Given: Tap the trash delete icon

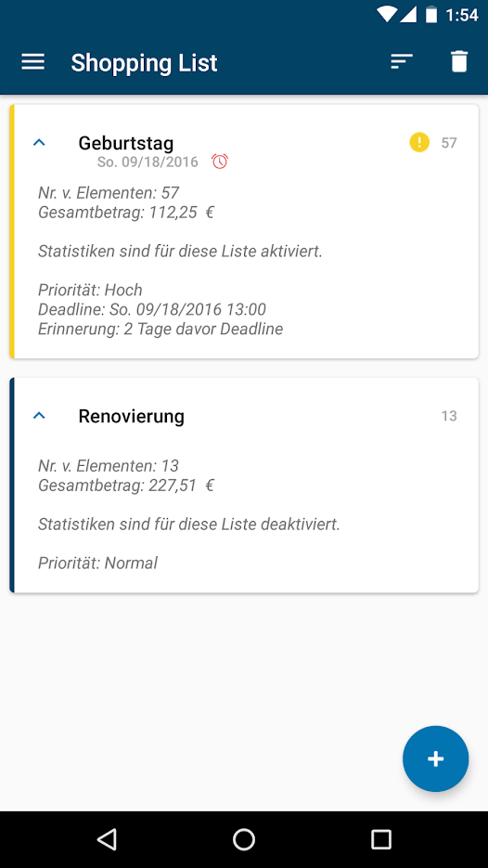Looking at the screenshot, I should point(459,61).
